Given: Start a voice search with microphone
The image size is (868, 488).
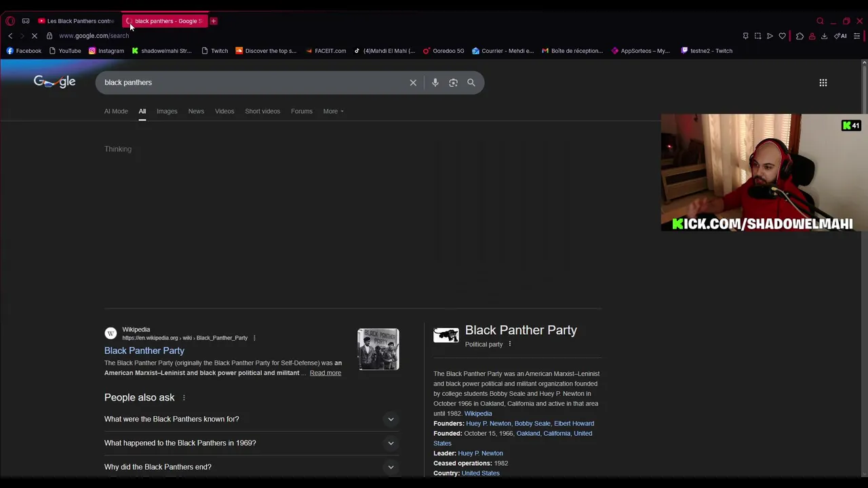Looking at the screenshot, I should (x=435, y=83).
